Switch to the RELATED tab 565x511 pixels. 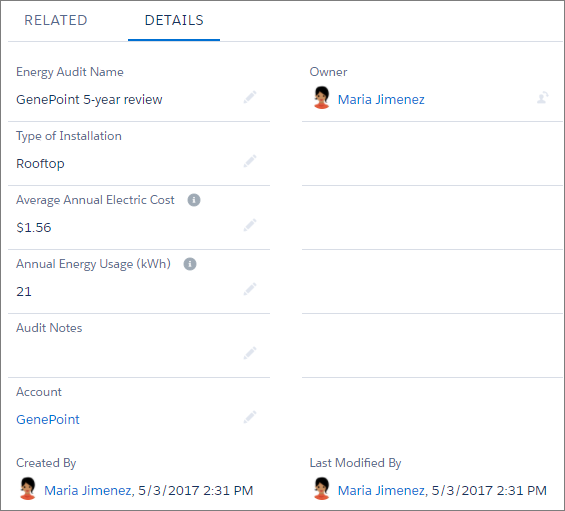point(56,20)
